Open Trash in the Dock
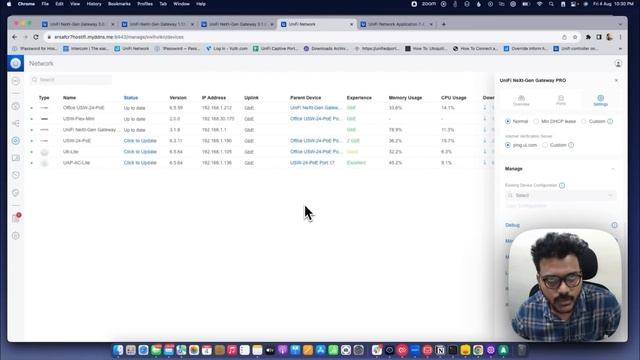Screen dimensions: 640x360 (522, 350)
